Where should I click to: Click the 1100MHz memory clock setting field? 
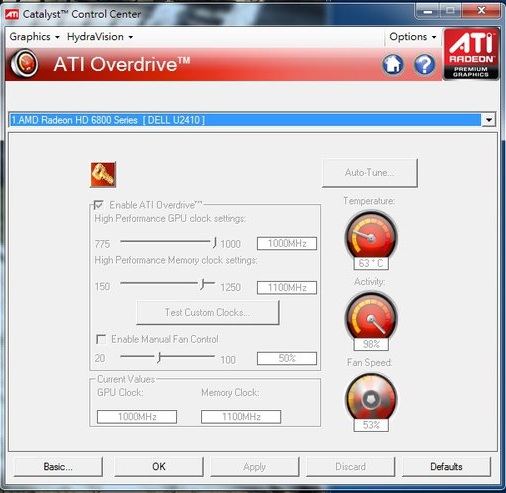(287, 287)
